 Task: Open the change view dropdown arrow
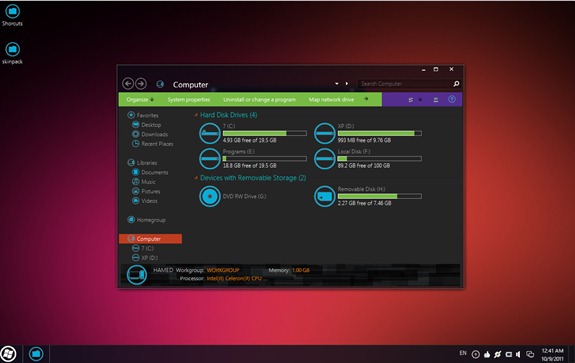tap(420, 100)
